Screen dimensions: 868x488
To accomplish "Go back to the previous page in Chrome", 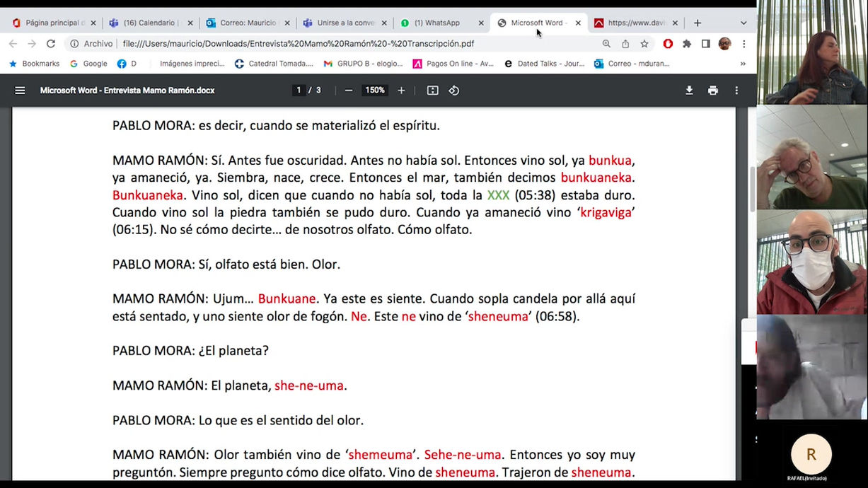I will coord(13,44).
